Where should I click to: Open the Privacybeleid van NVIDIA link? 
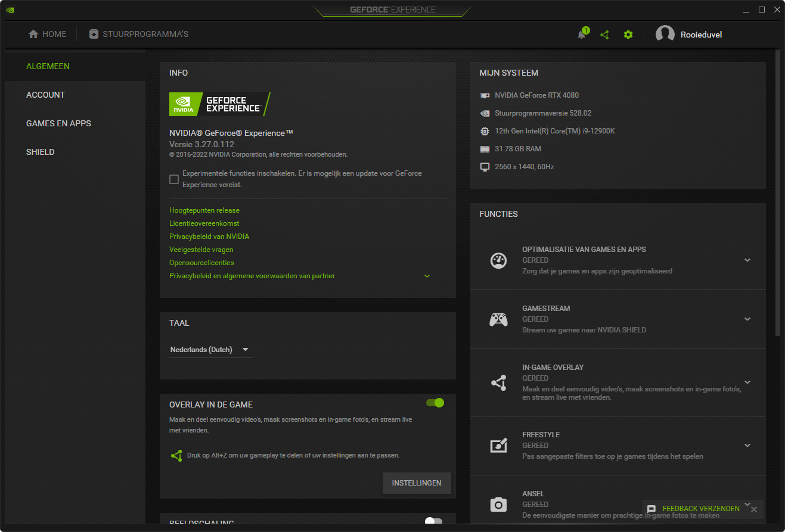coord(209,237)
